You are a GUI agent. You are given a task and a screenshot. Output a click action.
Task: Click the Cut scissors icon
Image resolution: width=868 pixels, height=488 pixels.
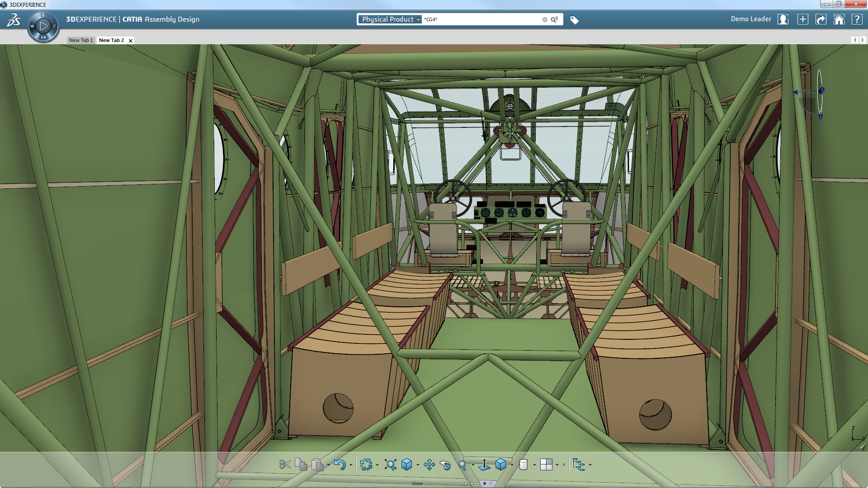point(284,465)
